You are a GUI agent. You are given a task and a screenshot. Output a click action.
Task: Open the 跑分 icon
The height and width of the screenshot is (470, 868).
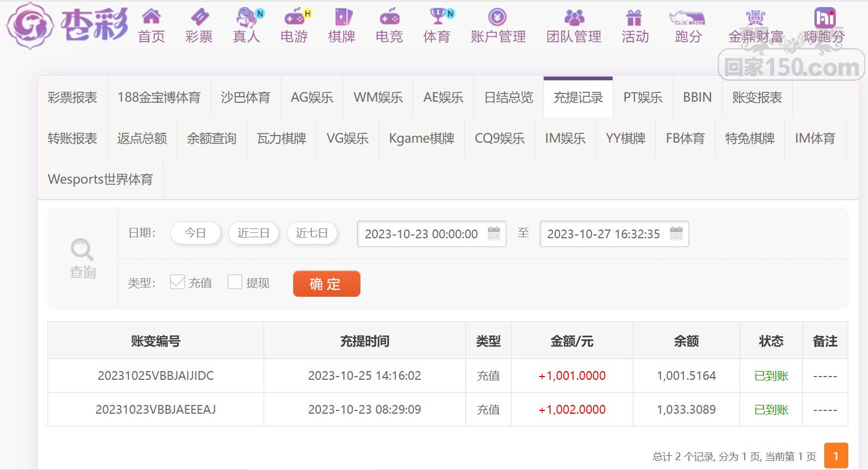tap(688, 18)
